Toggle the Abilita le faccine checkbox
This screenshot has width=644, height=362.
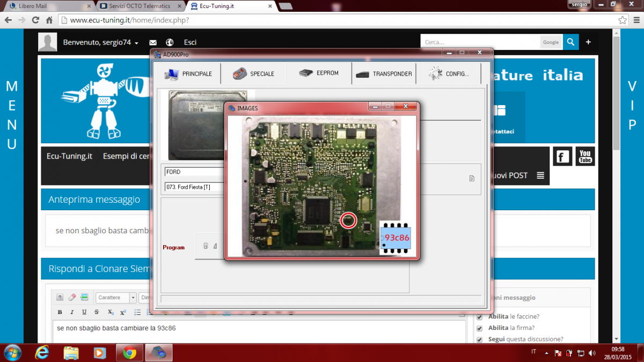click(480, 317)
